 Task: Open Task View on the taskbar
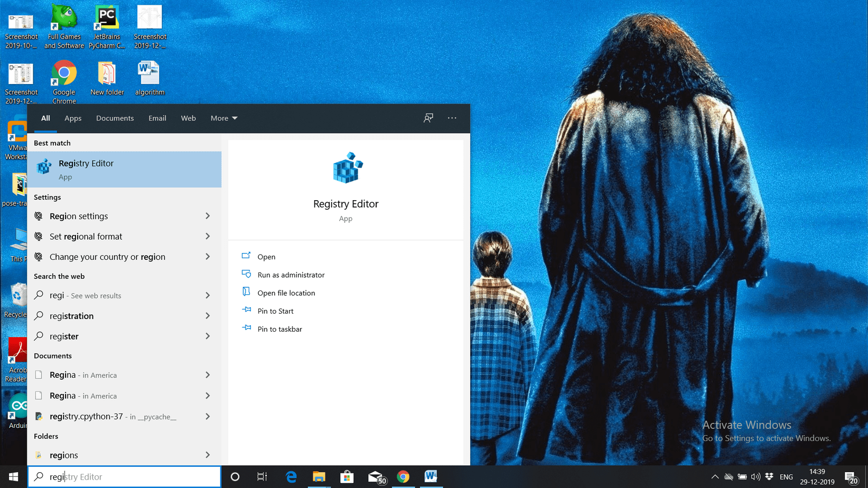(262, 476)
